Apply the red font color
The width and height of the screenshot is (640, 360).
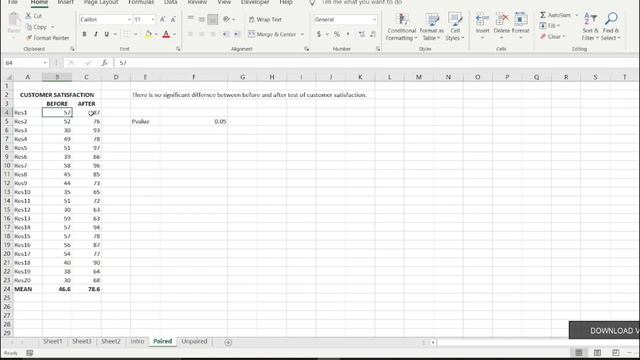click(166, 34)
